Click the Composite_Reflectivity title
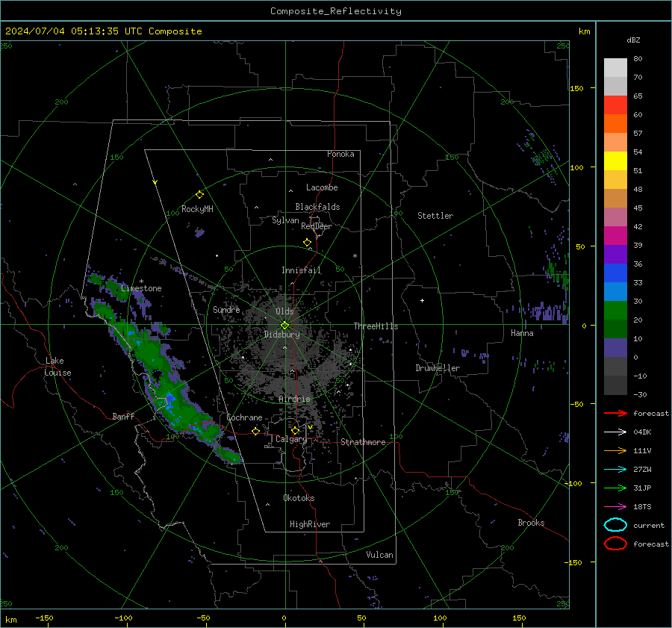This screenshot has width=672, height=628. [x=336, y=11]
